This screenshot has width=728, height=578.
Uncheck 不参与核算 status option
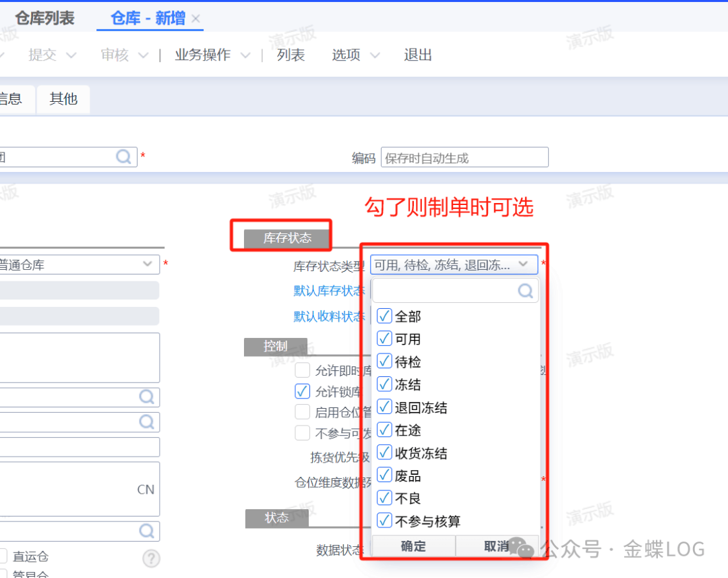click(384, 521)
